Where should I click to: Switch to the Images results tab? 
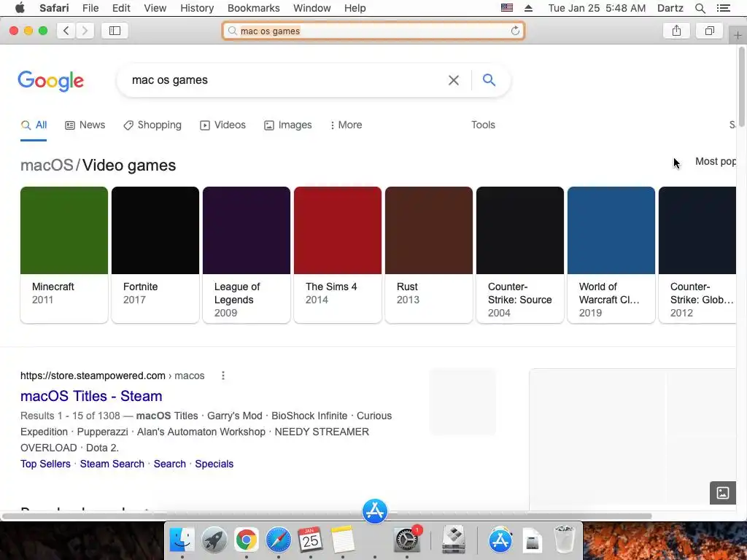pyautogui.click(x=287, y=125)
